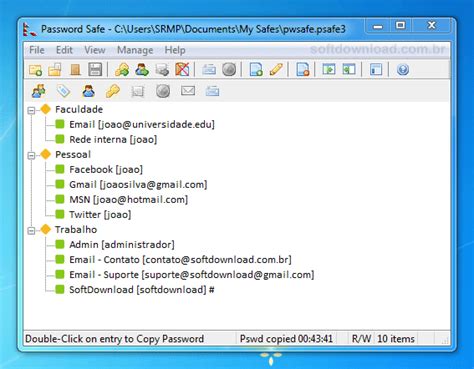Select the MSN [joao@hotmail.com] entry
474x369 pixels.
(x=129, y=199)
